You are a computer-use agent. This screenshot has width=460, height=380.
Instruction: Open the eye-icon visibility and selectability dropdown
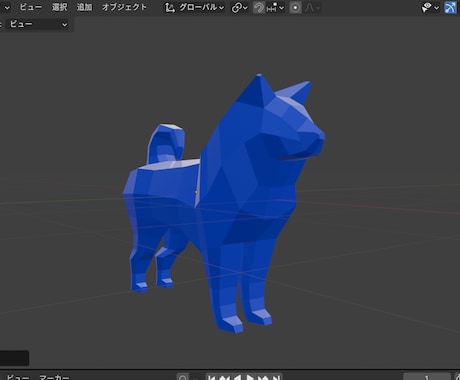tap(430, 7)
